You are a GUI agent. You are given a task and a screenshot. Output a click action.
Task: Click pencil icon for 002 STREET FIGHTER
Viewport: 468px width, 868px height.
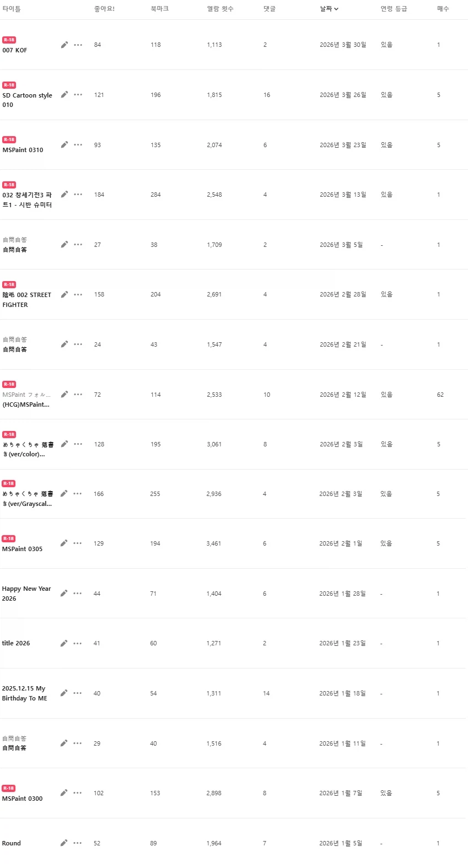click(64, 294)
